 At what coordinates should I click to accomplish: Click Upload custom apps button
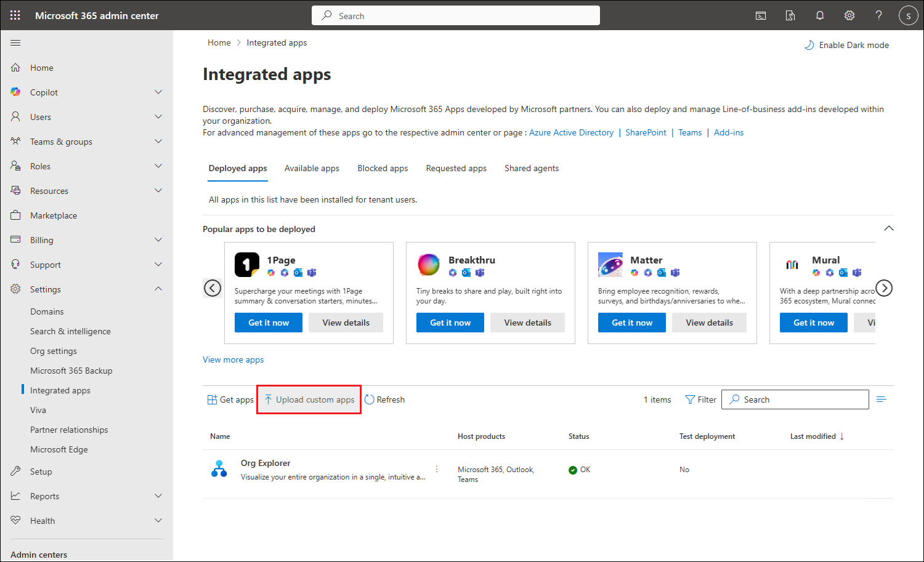(309, 399)
